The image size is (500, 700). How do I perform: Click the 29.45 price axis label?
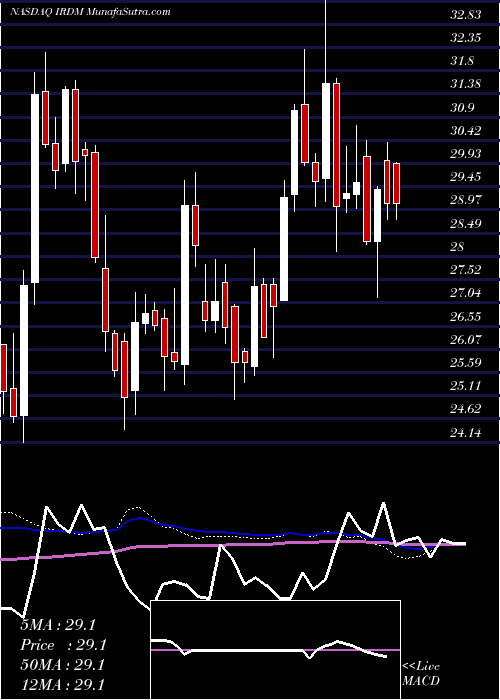click(x=466, y=177)
